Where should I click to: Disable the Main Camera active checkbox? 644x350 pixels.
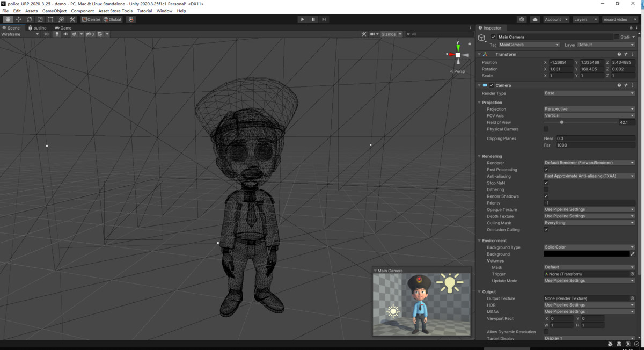point(493,37)
